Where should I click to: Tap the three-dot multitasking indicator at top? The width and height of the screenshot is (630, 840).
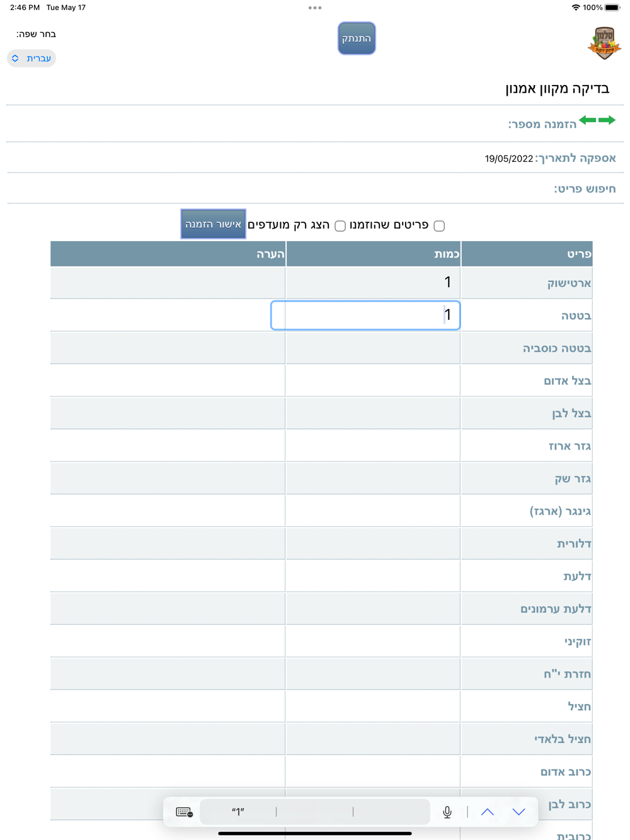(315, 8)
